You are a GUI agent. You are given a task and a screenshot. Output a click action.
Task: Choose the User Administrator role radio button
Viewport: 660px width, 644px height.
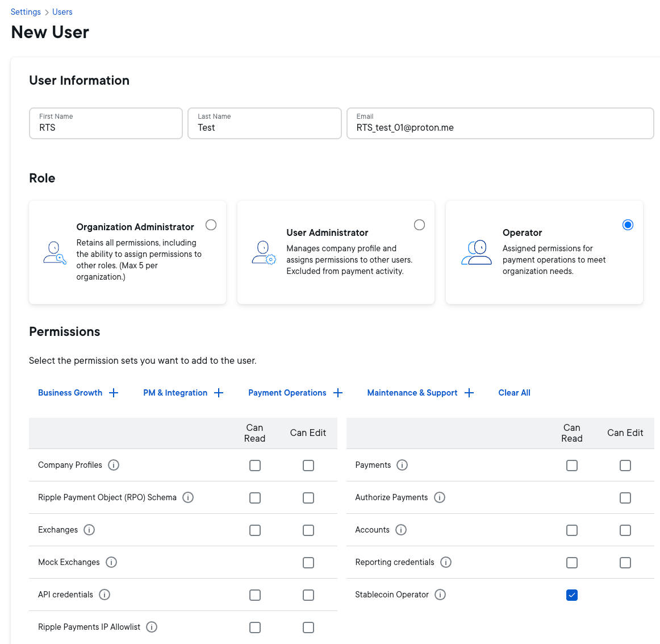click(419, 225)
